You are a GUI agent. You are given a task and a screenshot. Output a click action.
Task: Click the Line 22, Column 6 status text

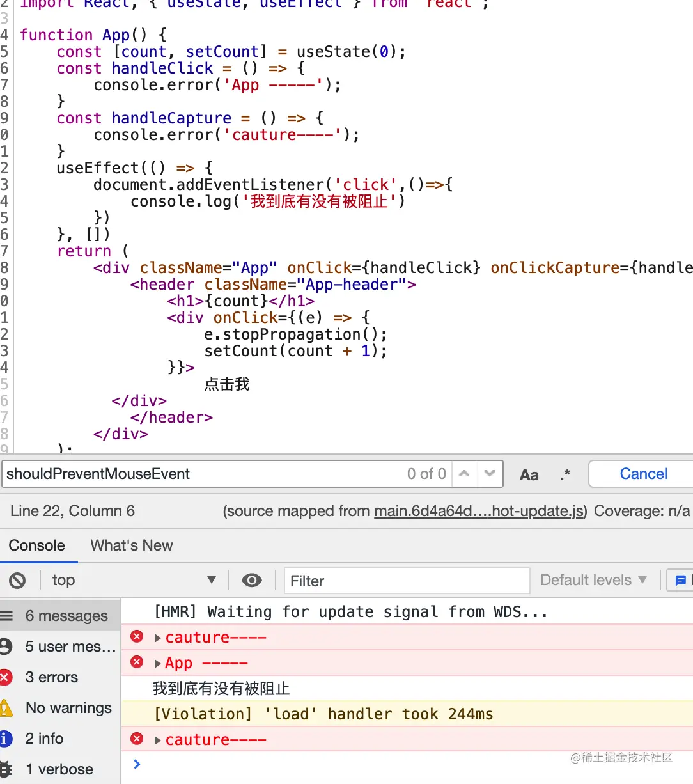coord(72,511)
